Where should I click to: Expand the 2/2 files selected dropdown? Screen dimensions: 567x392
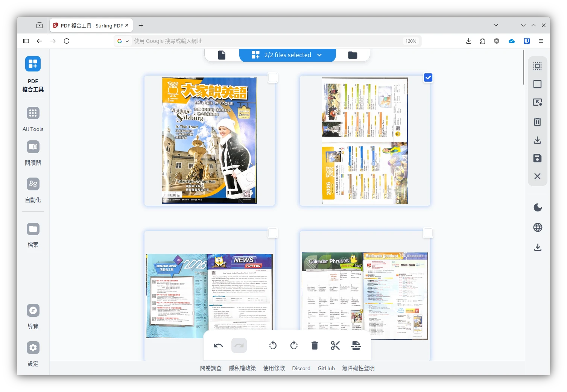point(319,55)
